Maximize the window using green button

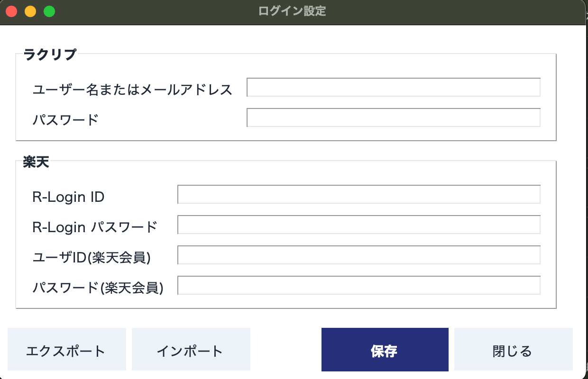(x=49, y=11)
